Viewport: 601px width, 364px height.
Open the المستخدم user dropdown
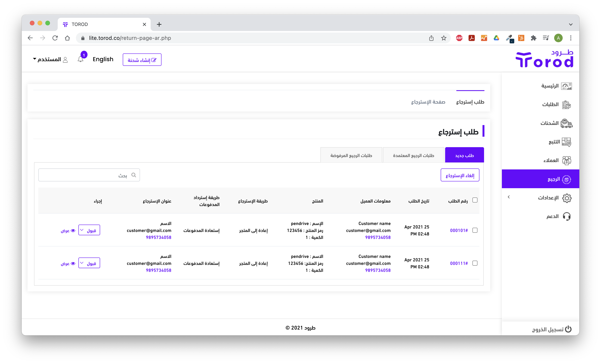click(50, 59)
